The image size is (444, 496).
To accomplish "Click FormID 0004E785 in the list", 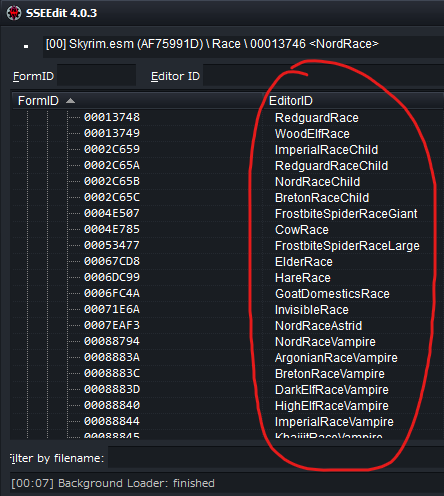I will [x=112, y=229].
